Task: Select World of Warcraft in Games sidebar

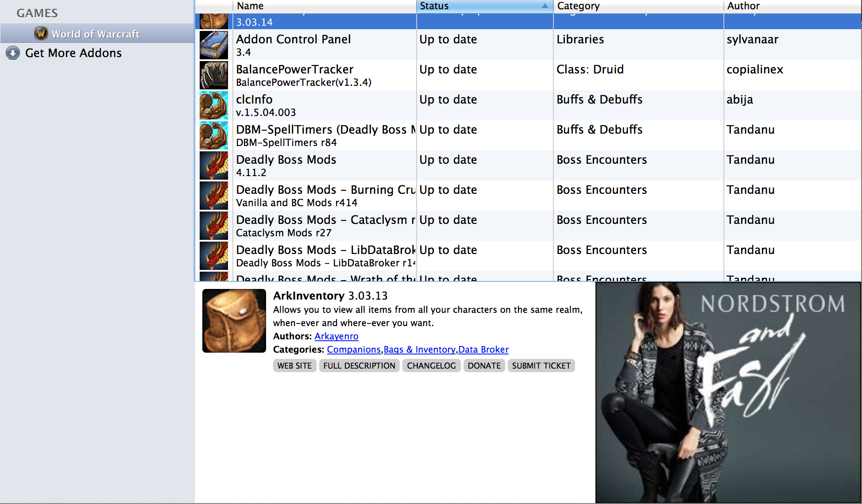Action: (97, 34)
